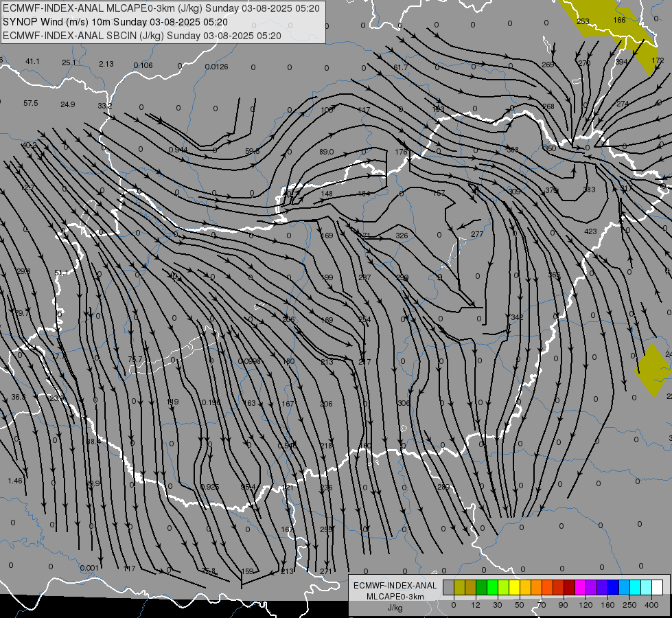672x618 pixels.
Task: Click value 166 in the olive area
Action: pyautogui.click(x=619, y=20)
